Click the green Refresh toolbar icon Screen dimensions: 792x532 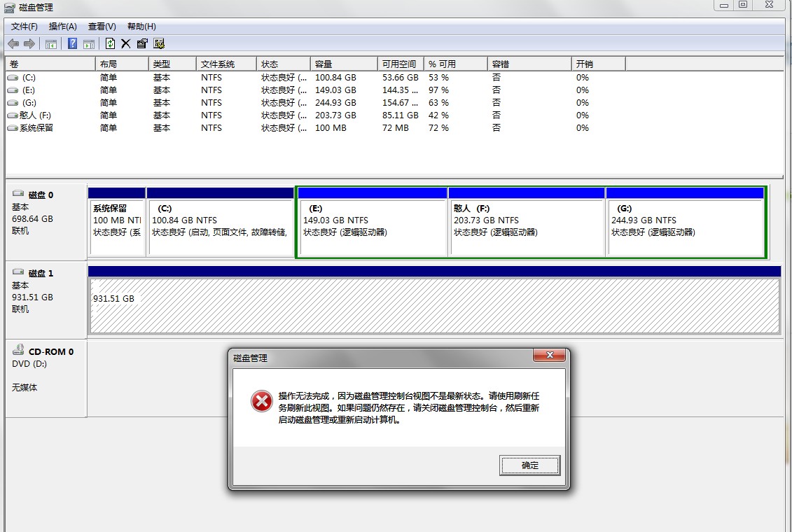coord(110,43)
